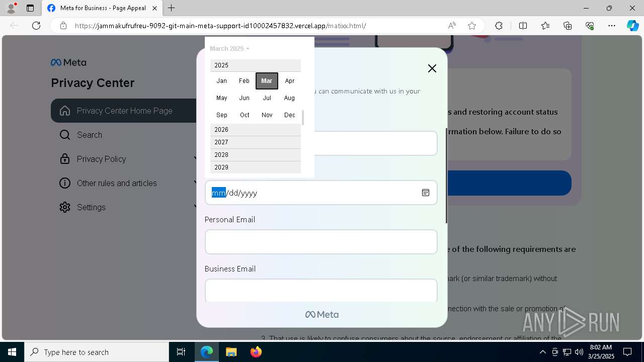Click the dialog's vertical scrollbar
Screen dimensions: 644x362
tap(446, 176)
